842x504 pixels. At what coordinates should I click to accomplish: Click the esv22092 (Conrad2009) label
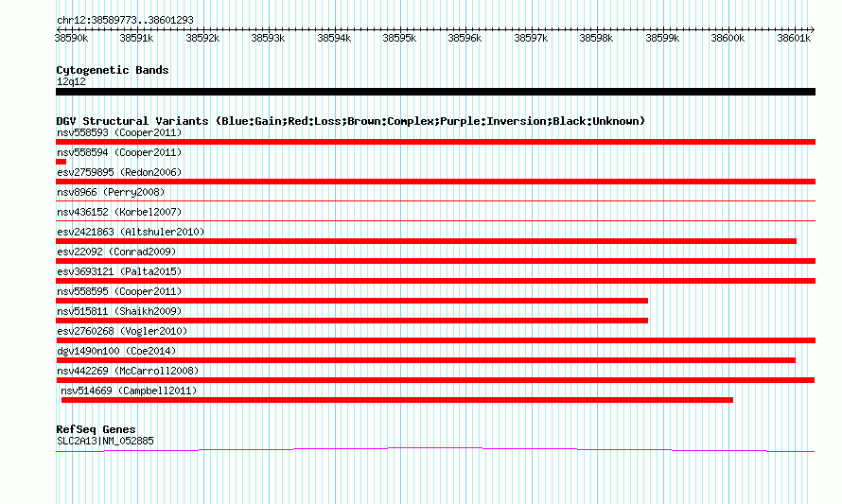point(116,252)
